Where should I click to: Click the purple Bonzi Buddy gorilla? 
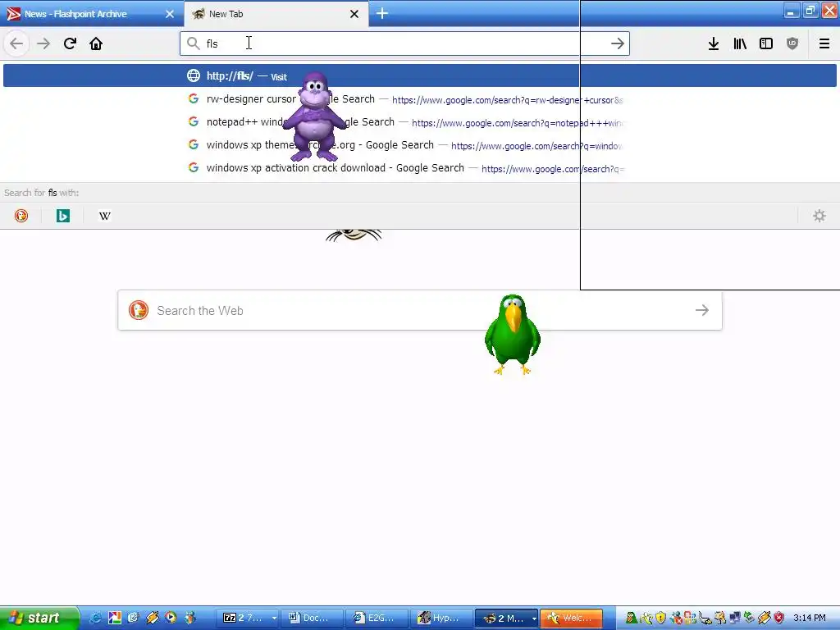(x=316, y=116)
